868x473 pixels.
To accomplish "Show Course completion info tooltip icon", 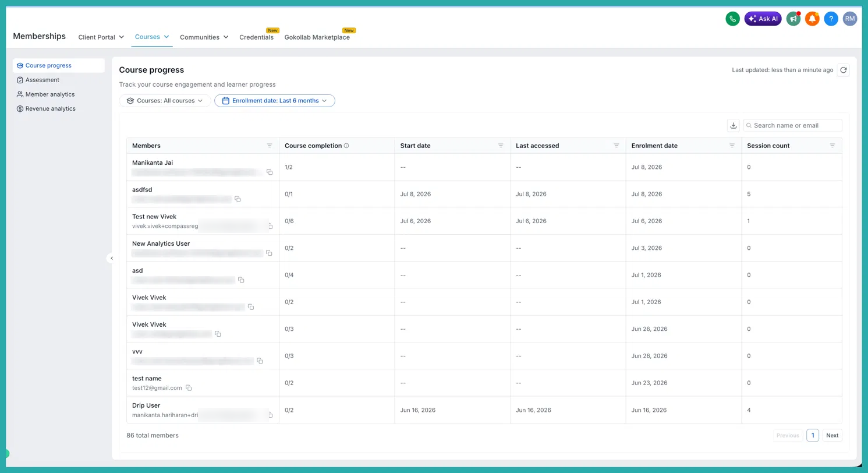I will coord(346,146).
